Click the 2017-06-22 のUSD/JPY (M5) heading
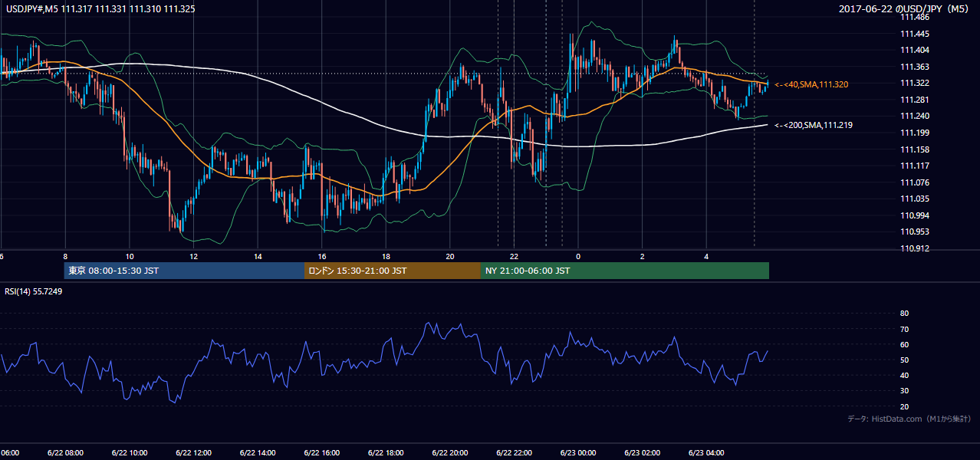This screenshot has height=460, width=980. [905, 8]
